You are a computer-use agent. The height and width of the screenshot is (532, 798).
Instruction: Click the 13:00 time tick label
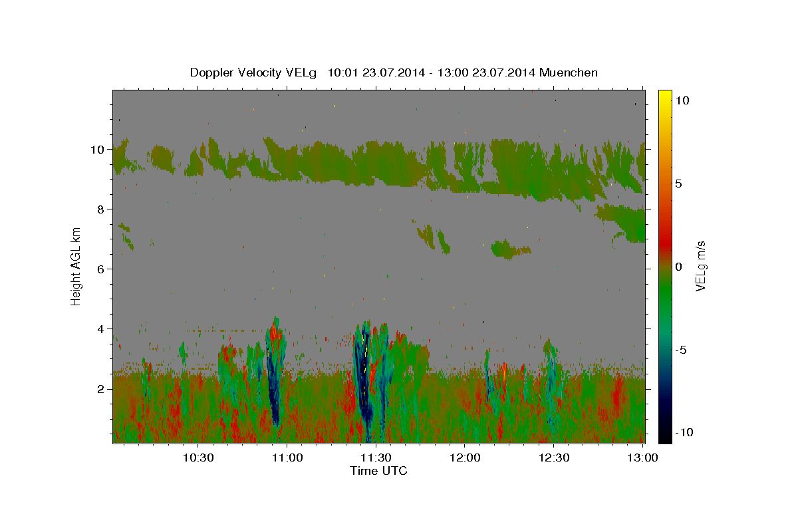pyautogui.click(x=642, y=458)
